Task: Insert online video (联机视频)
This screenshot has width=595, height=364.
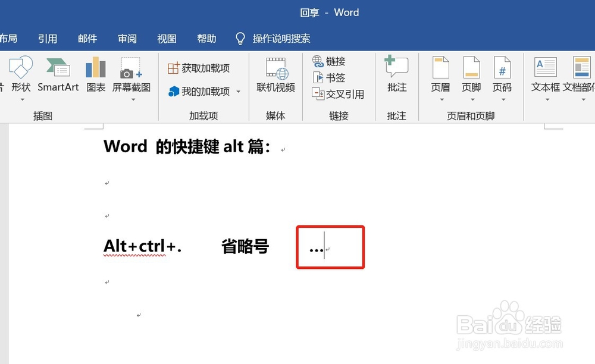Action: tap(276, 75)
